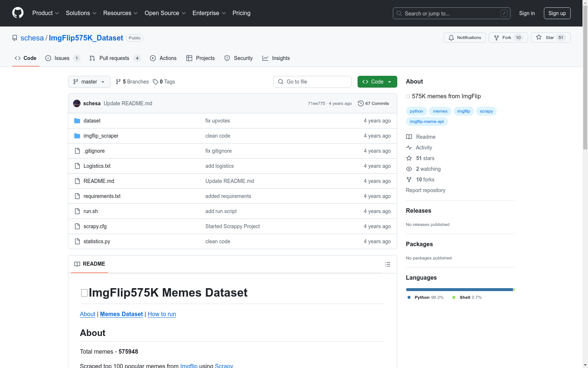This screenshot has height=368, width=588.
Task: Click the requirements.txt file icon
Action: coord(77,196)
